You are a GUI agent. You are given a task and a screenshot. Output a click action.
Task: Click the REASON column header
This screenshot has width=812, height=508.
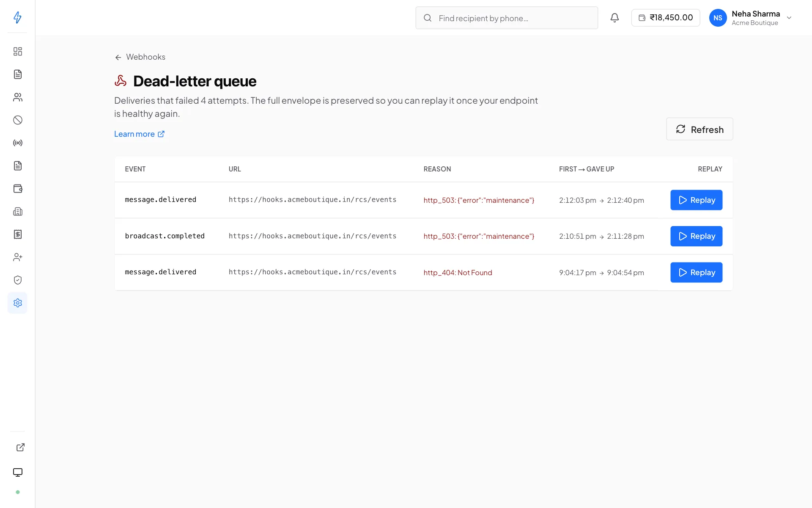click(x=437, y=169)
